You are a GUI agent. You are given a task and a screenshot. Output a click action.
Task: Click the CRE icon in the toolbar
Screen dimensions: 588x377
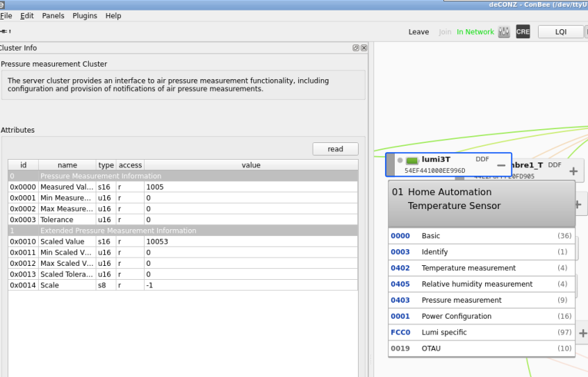pos(523,32)
